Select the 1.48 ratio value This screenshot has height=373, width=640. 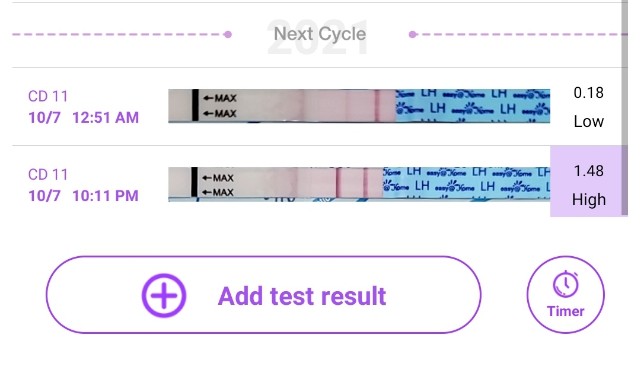[x=588, y=171]
